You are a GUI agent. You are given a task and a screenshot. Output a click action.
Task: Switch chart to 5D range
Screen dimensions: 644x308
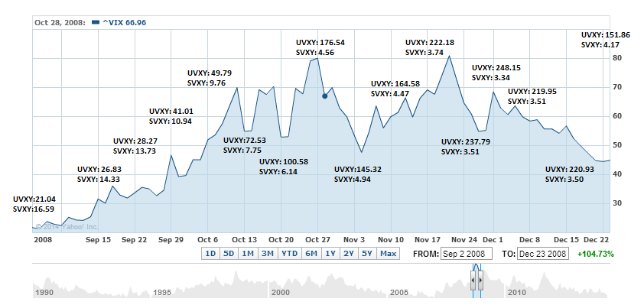(228, 254)
